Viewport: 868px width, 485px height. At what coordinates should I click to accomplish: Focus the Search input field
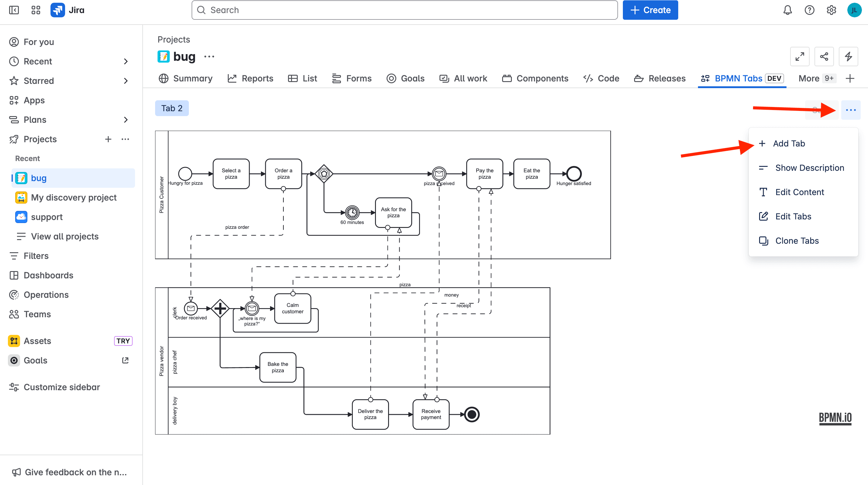404,10
